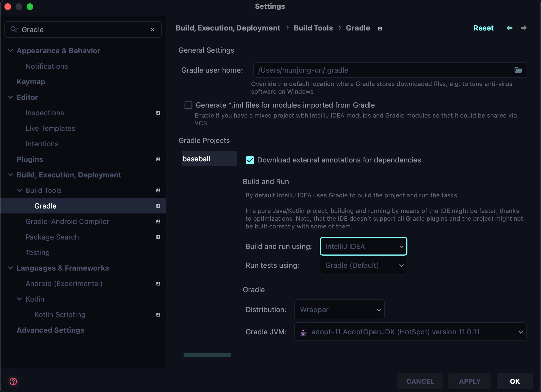
Task: Clear the Gradle search text with the X icon
Action: [152, 29]
